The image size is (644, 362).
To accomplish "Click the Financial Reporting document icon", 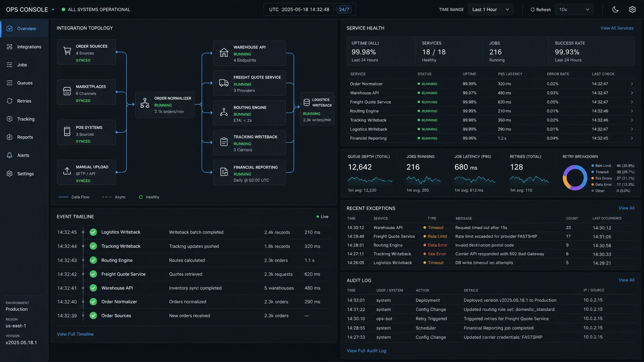I will tap(224, 172).
